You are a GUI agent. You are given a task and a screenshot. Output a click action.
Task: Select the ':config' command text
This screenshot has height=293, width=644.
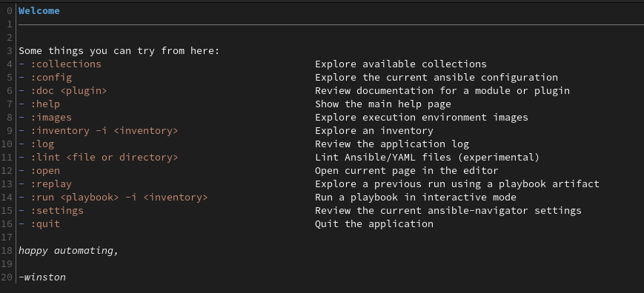[x=51, y=78]
